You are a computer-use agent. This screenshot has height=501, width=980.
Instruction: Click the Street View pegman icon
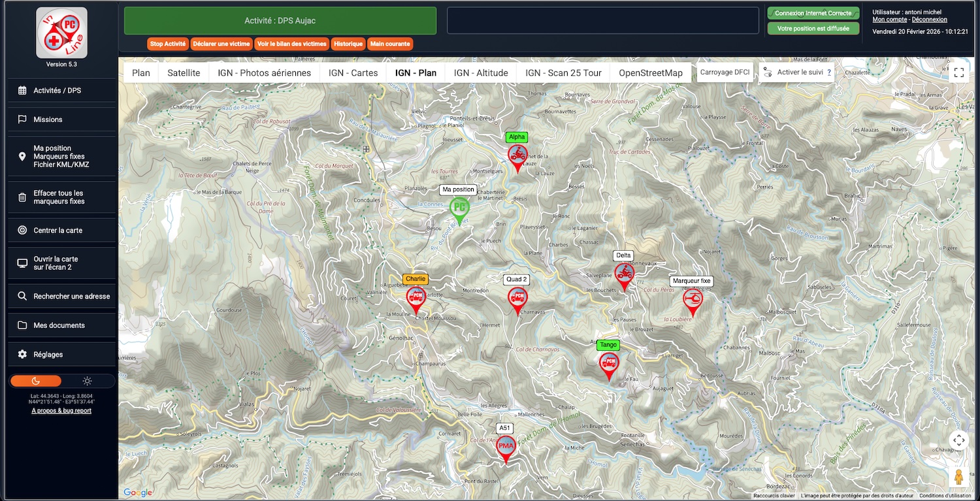coord(958,477)
